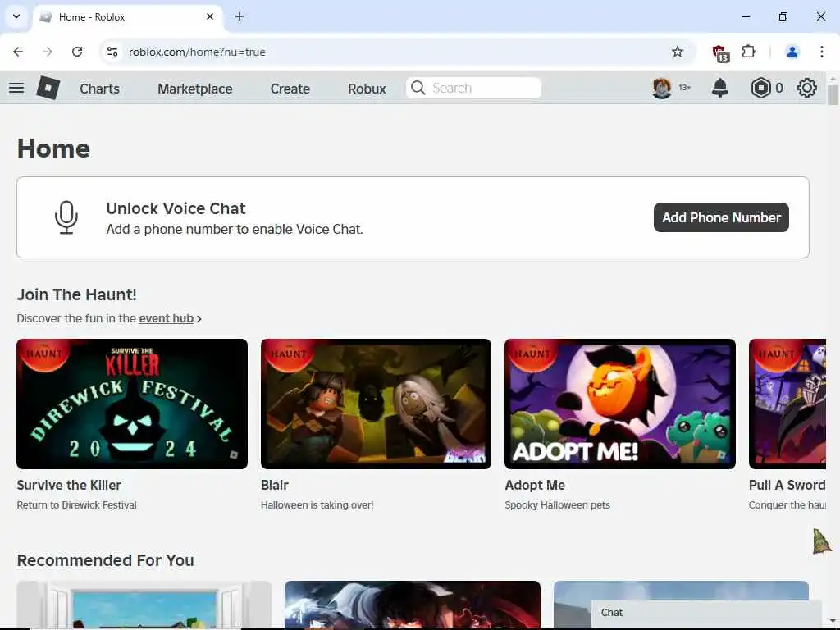Image resolution: width=840 pixels, height=630 pixels.
Task: Go to the Create page
Action: click(290, 89)
